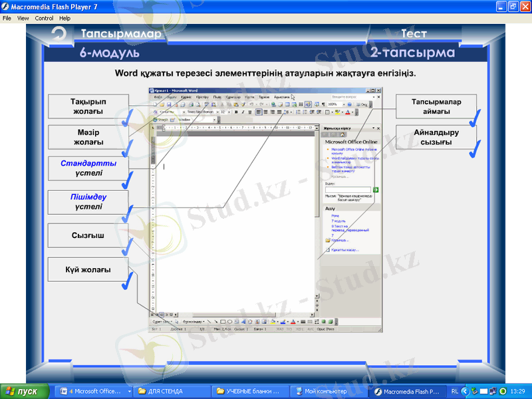Click the font color 'A' icon in formatting toolbar
Viewport: 532px width, 399px height.
[x=348, y=112]
